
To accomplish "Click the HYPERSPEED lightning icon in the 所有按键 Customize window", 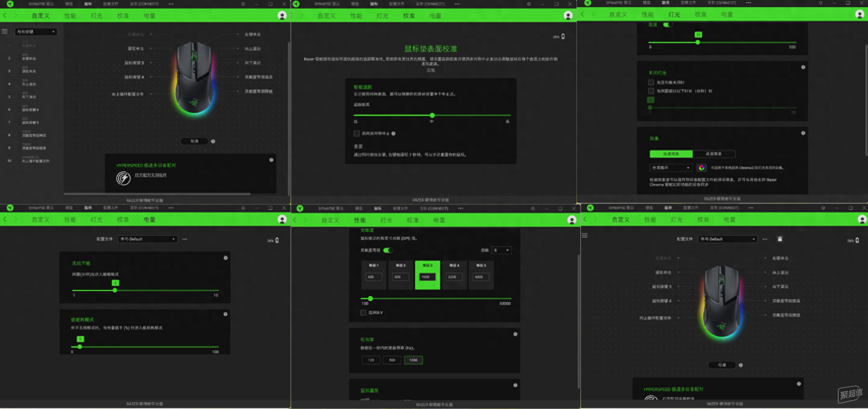I will 123,178.
